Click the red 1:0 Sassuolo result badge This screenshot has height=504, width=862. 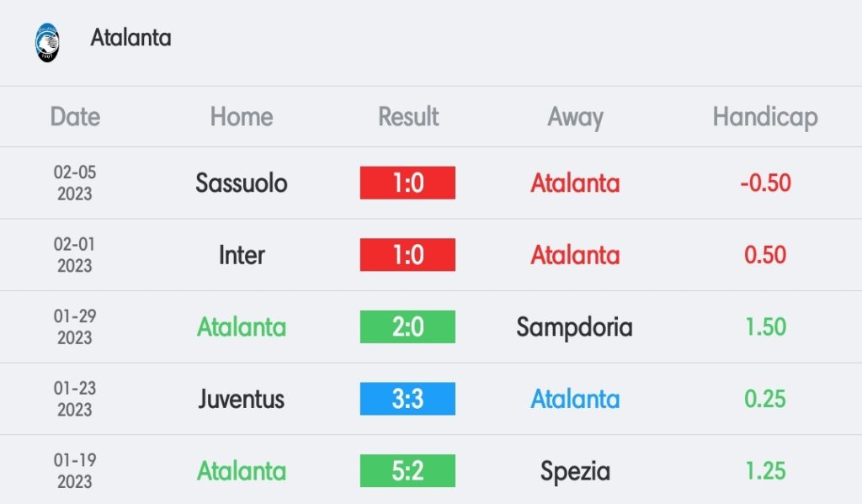click(x=407, y=183)
